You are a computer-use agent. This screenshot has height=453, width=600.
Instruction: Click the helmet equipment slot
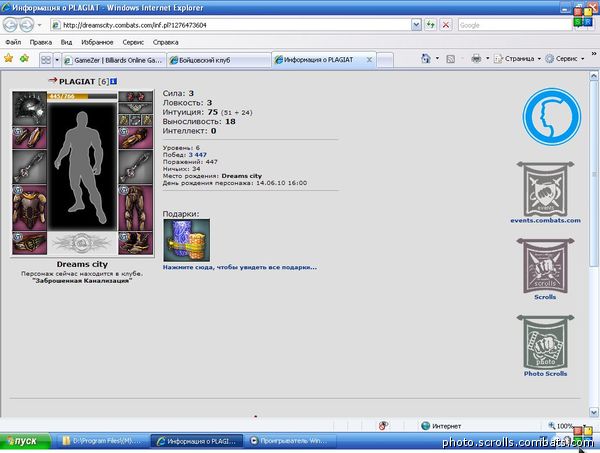(29, 108)
